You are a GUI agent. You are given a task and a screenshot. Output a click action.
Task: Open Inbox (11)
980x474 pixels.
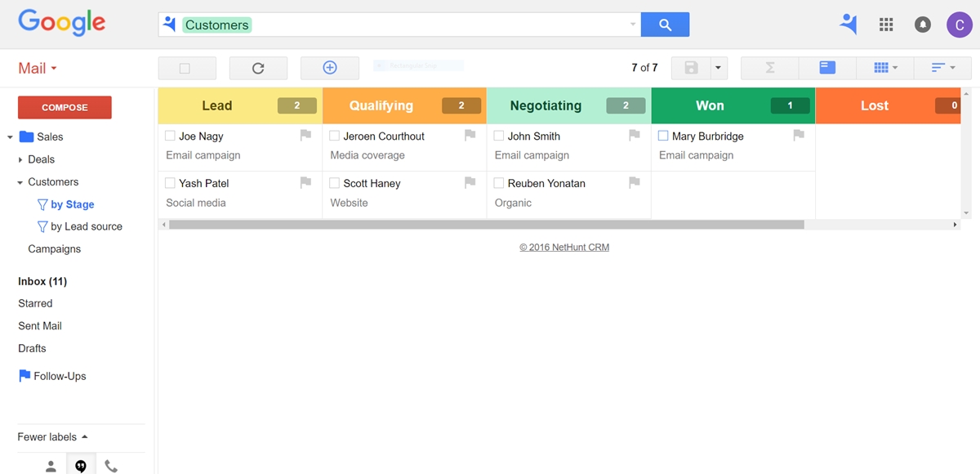(x=42, y=281)
